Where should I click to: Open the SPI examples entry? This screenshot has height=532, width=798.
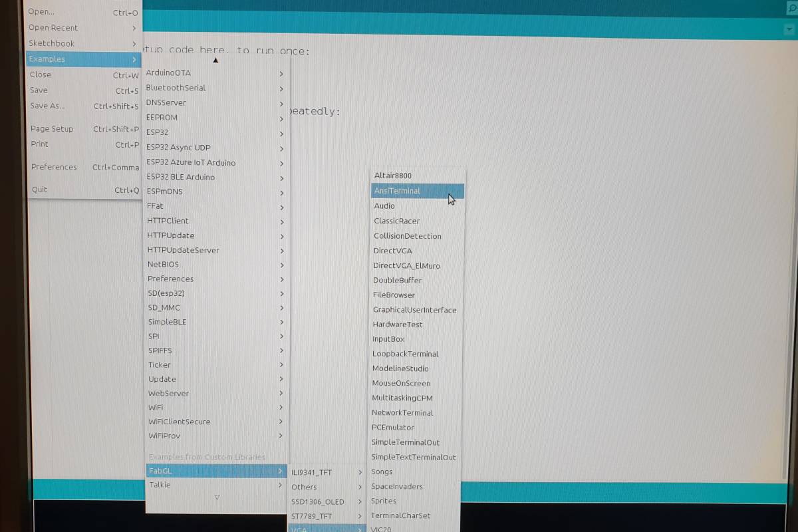coord(216,336)
